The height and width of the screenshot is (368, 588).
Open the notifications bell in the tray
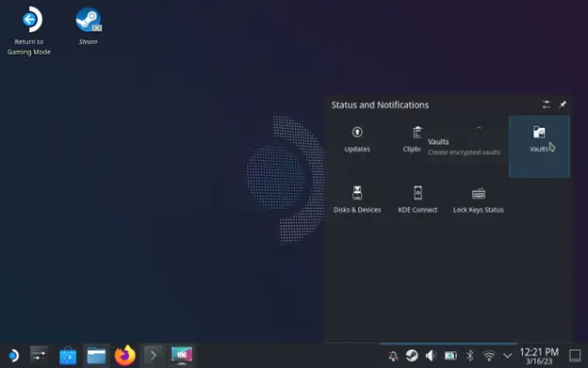coord(393,356)
